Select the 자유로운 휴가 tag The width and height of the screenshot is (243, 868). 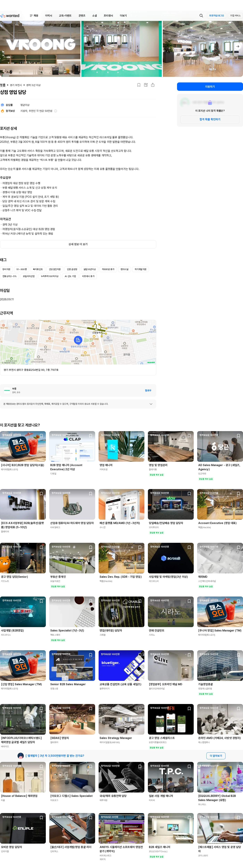point(108,270)
